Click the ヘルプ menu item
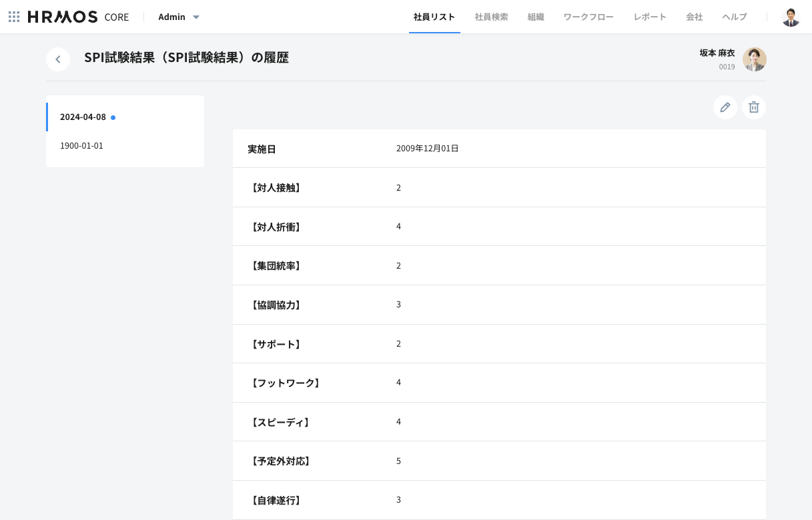 (x=734, y=17)
